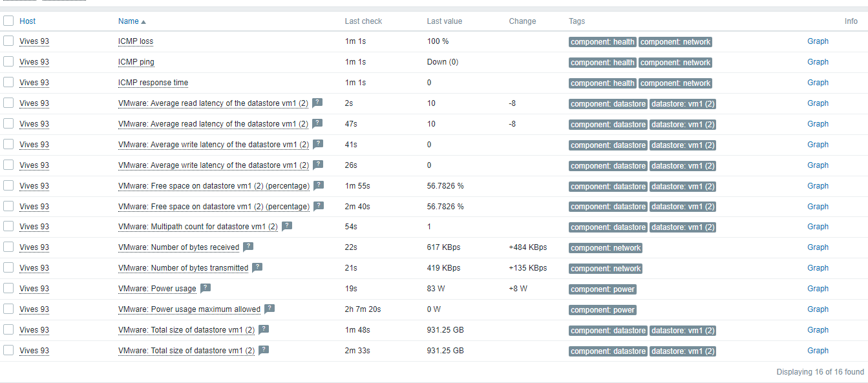Tick the select-all checkbox in table header
The height and width of the screenshot is (383, 868).
click(x=8, y=21)
